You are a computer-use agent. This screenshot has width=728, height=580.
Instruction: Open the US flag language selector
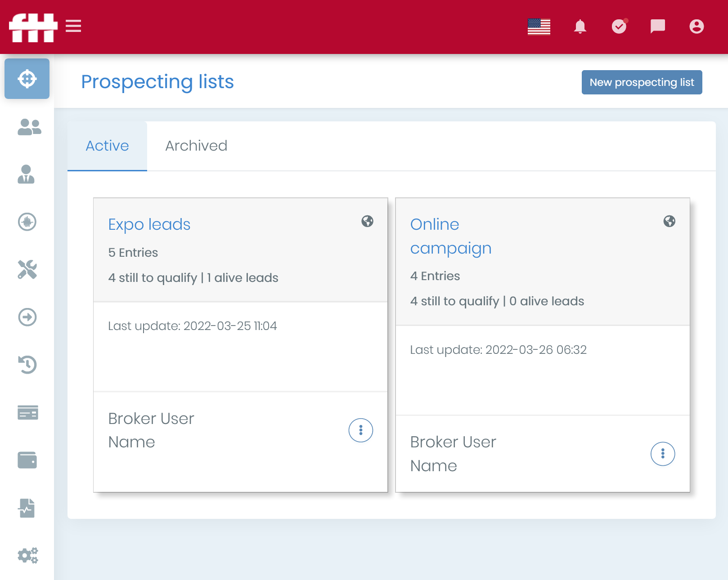point(539,27)
